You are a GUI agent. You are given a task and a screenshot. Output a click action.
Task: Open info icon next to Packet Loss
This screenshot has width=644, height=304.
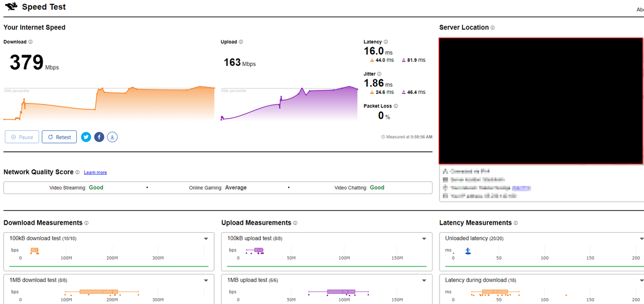[x=396, y=106]
